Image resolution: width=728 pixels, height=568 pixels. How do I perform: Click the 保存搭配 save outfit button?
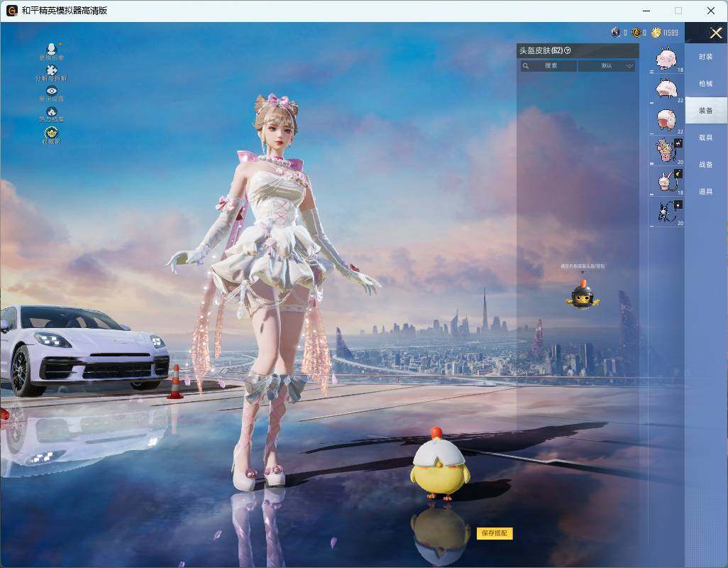pyautogui.click(x=495, y=533)
